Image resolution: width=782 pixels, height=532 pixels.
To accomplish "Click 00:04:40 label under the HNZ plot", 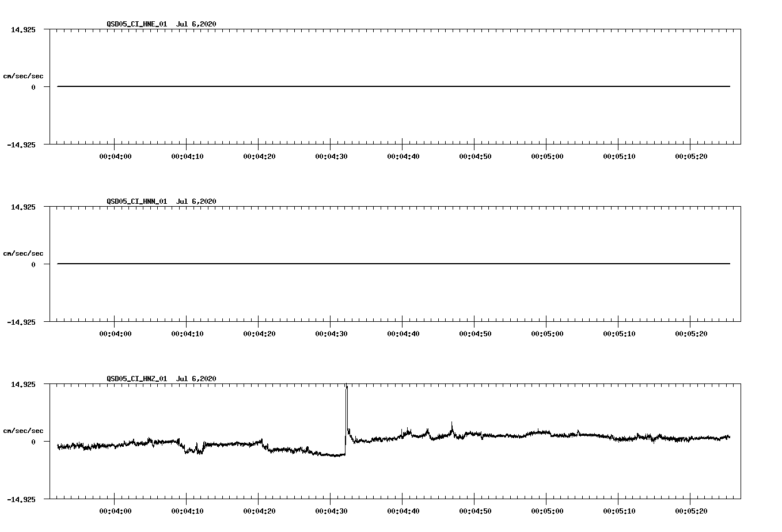I will click(x=403, y=511).
